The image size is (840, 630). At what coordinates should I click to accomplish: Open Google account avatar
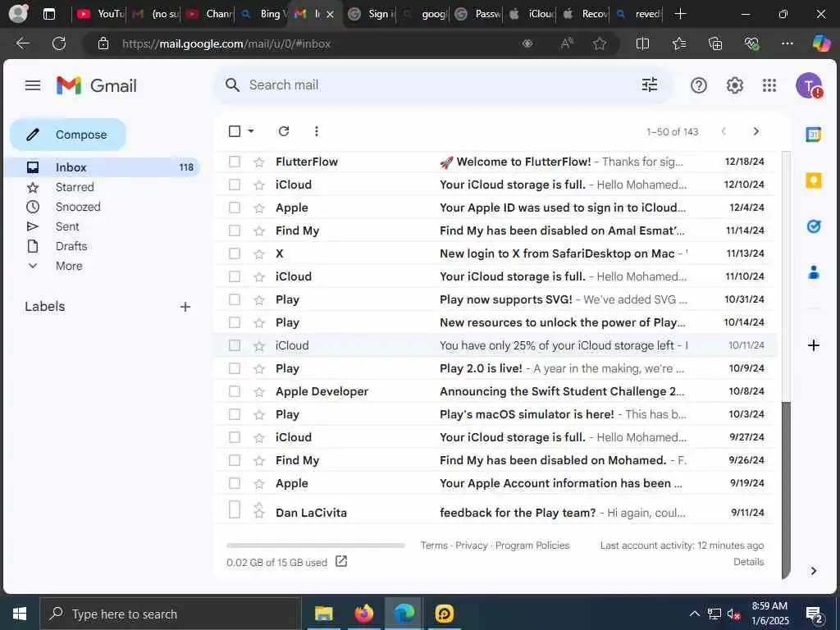click(x=809, y=85)
